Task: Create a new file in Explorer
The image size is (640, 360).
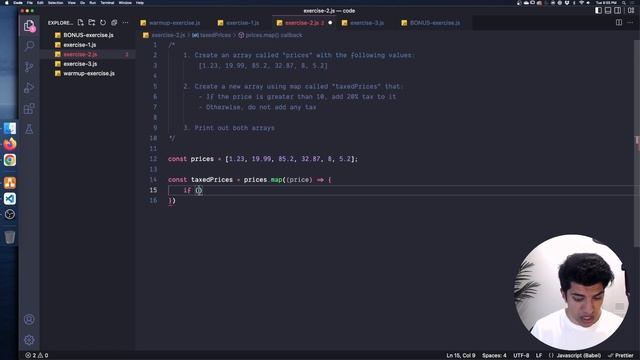Action: point(80,23)
